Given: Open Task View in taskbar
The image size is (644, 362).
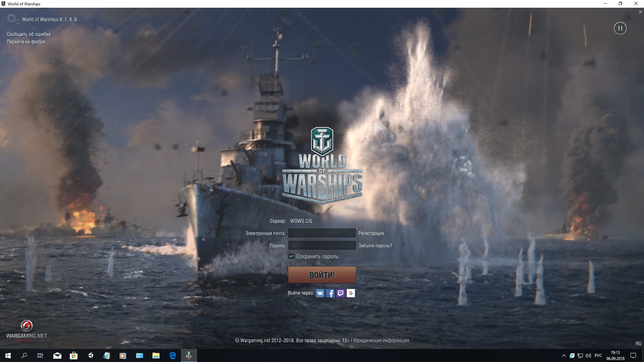Looking at the screenshot, I should pyautogui.click(x=40, y=356).
